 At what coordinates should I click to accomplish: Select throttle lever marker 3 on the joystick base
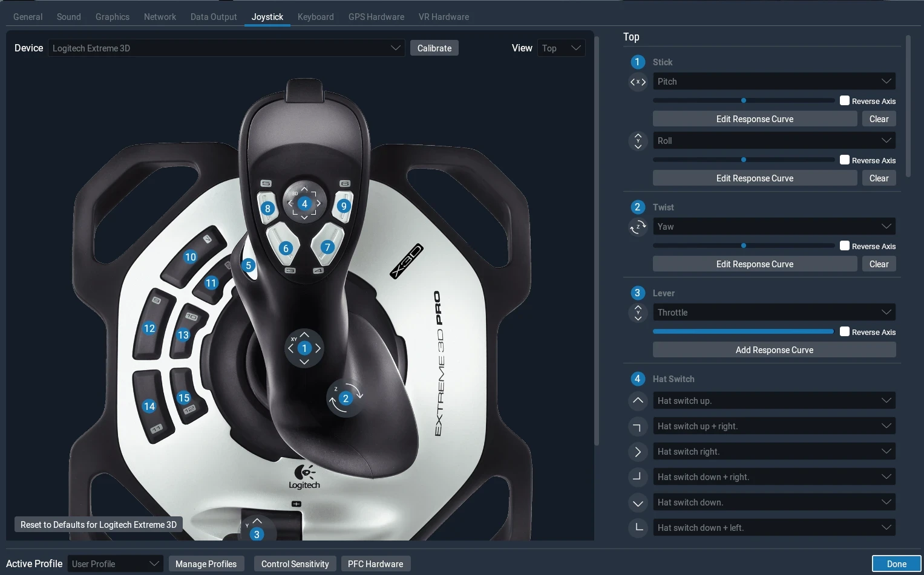click(x=257, y=534)
